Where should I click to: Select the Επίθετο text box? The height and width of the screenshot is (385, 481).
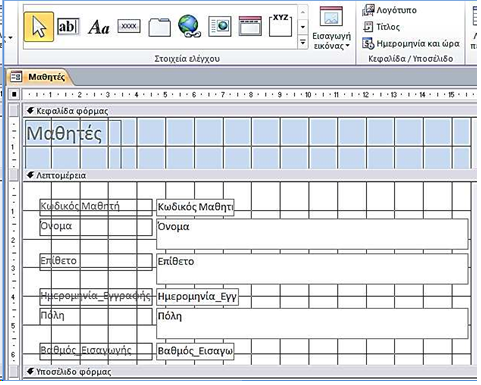coord(312,269)
